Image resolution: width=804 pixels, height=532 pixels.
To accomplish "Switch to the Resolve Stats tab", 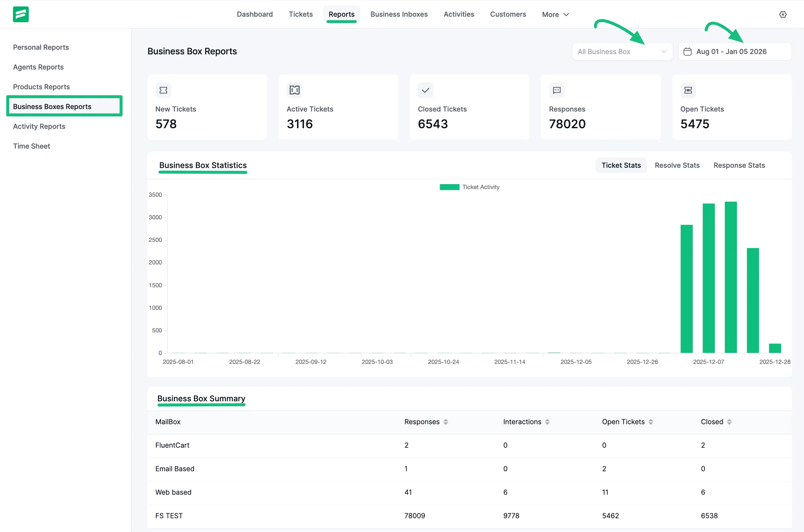I will pyautogui.click(x=677, y=165).
